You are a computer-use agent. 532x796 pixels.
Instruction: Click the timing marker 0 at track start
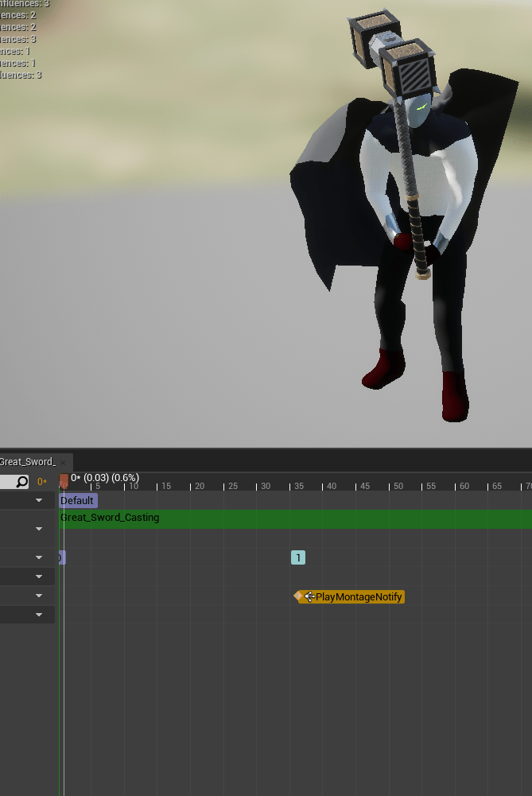click(x=60, y=558)
